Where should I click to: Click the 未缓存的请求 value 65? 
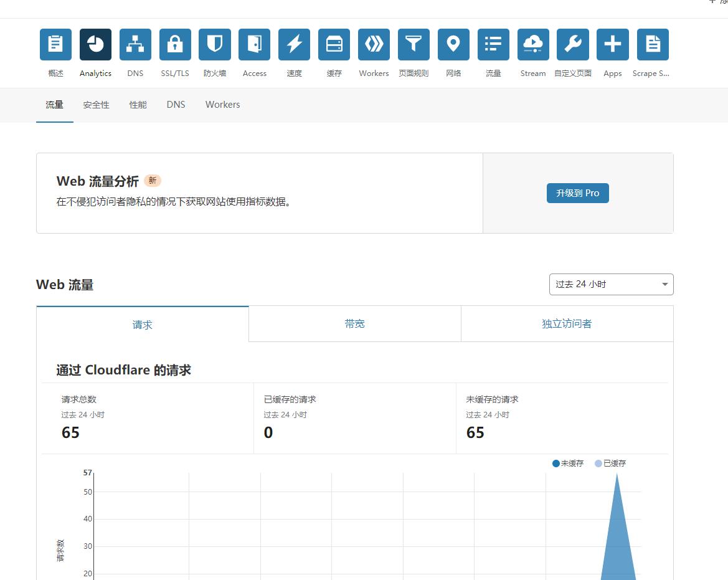[x=475, y=433]
